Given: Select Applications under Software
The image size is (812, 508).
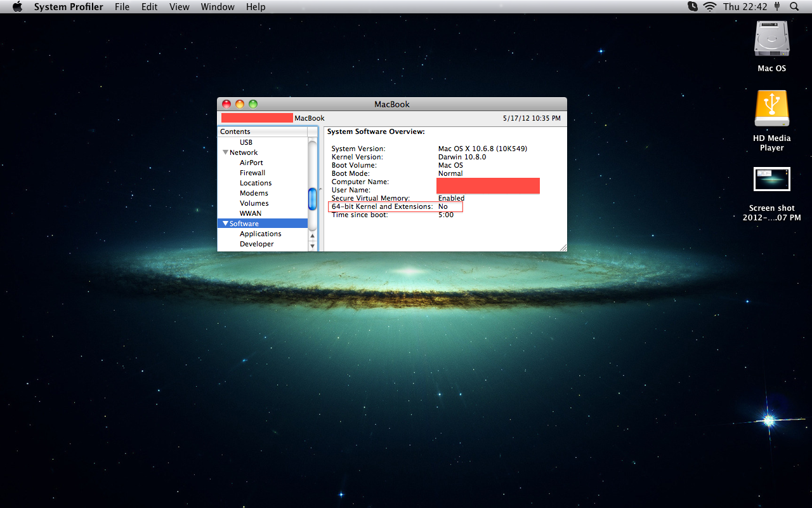Looking at the screenshot, I should 261,234.
